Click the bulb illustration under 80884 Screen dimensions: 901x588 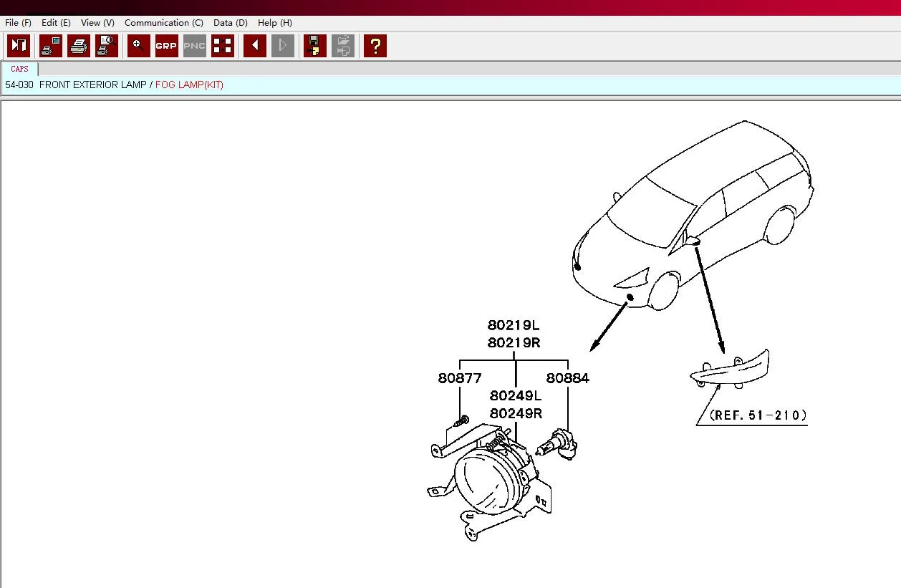click(557, 444)
